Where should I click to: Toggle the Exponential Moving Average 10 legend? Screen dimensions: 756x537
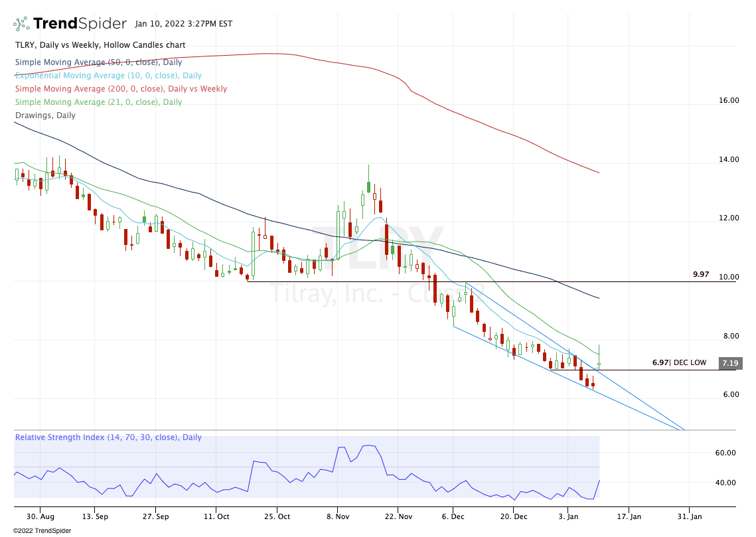tap(108, 76)
